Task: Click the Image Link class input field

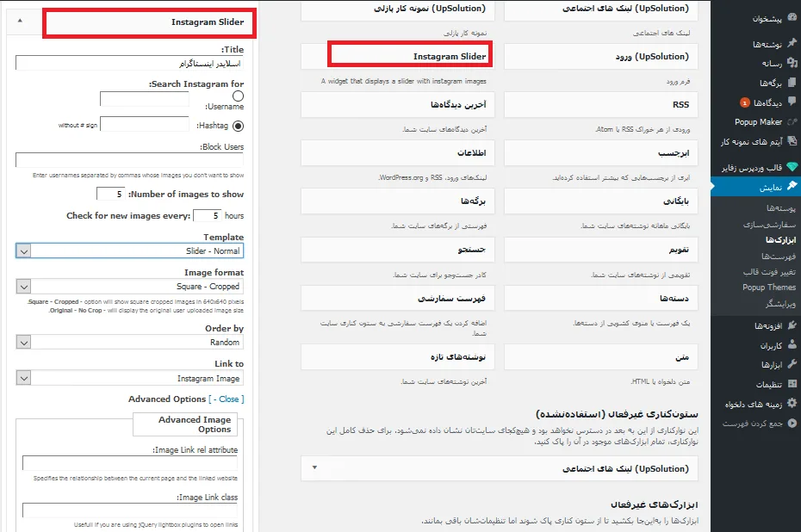Action: point(130,510)
